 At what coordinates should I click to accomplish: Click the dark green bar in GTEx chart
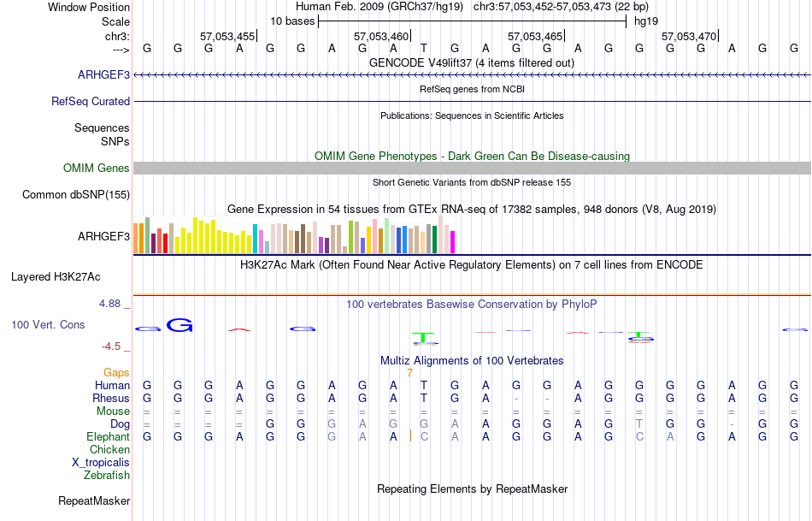click(x=434, y=240)
